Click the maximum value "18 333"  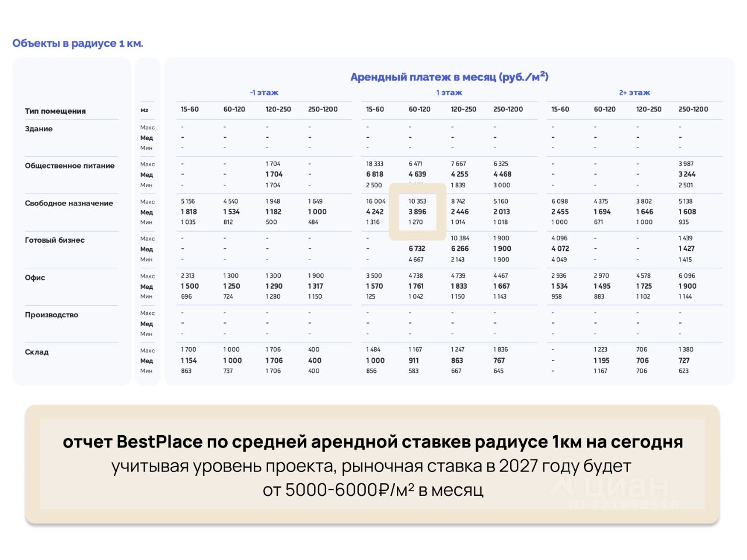pos(375,164)
